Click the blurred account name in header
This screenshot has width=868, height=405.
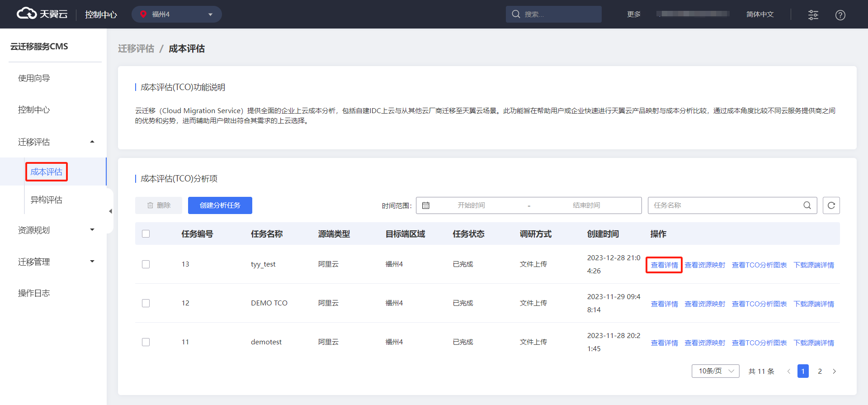point(693,14)
